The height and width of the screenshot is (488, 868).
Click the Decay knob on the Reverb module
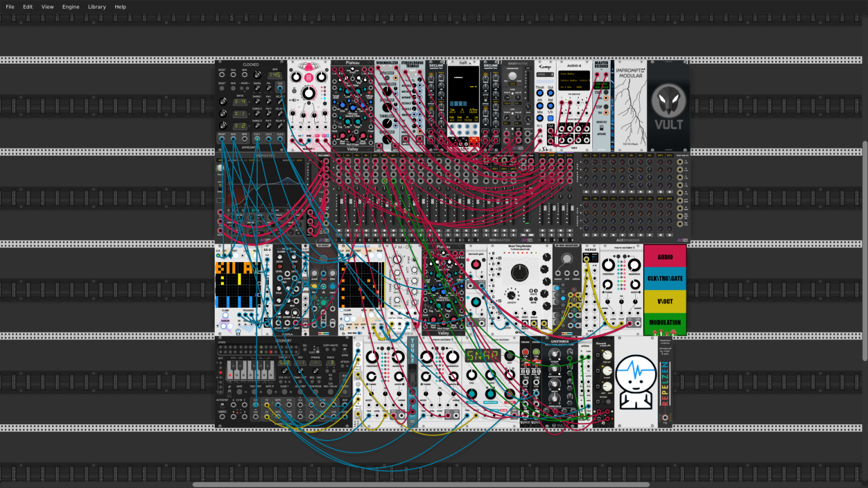pyautogui.click(x=607, y=356)
